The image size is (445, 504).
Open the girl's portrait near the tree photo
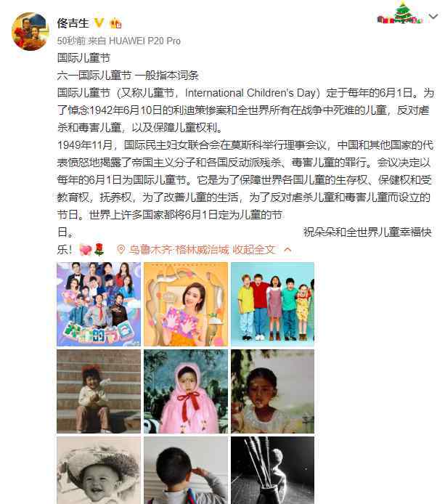272,391
